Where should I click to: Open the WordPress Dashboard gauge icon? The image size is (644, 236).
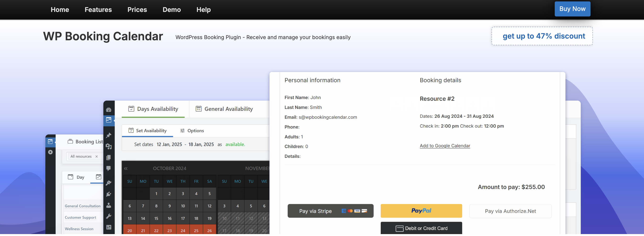tap(109, 110)
